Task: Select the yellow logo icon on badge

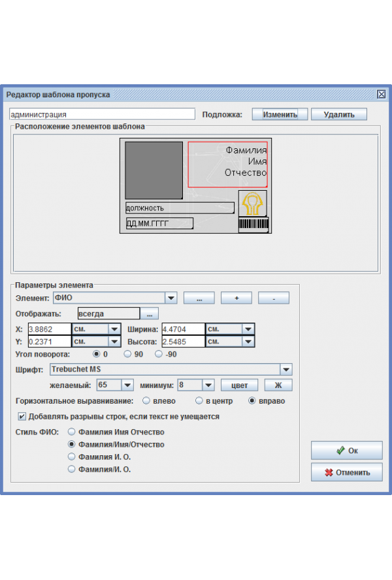Action: pos(252,204)
